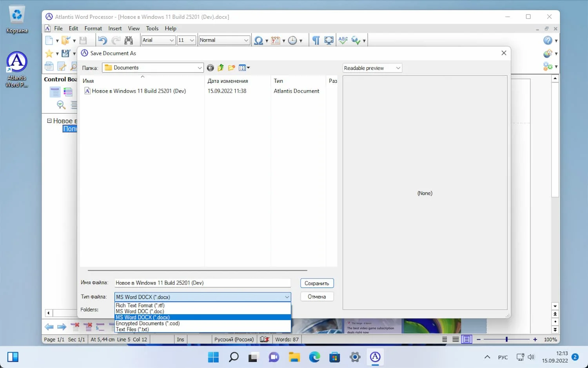Select MS Word DOC (*.doc) option

point(203,311)
